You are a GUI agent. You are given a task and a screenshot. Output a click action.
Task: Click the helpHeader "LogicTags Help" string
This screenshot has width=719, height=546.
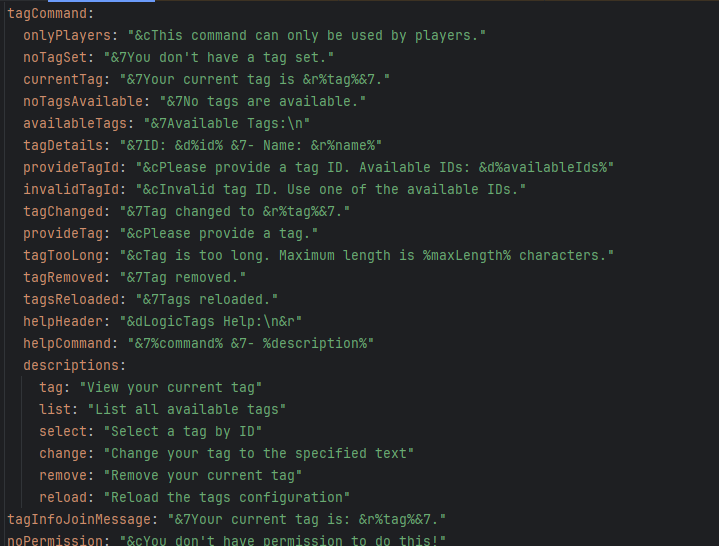210,321
